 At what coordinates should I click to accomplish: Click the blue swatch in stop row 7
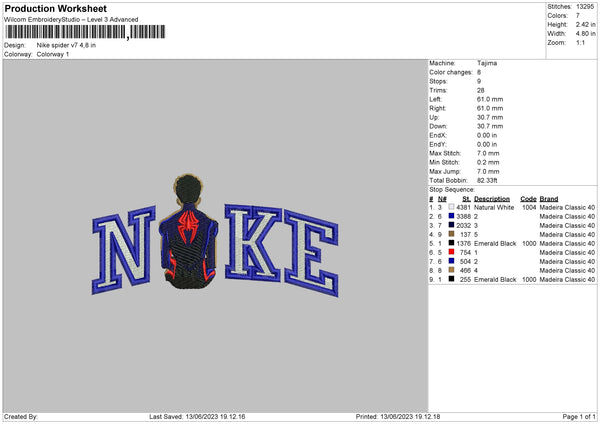(452, 261)
